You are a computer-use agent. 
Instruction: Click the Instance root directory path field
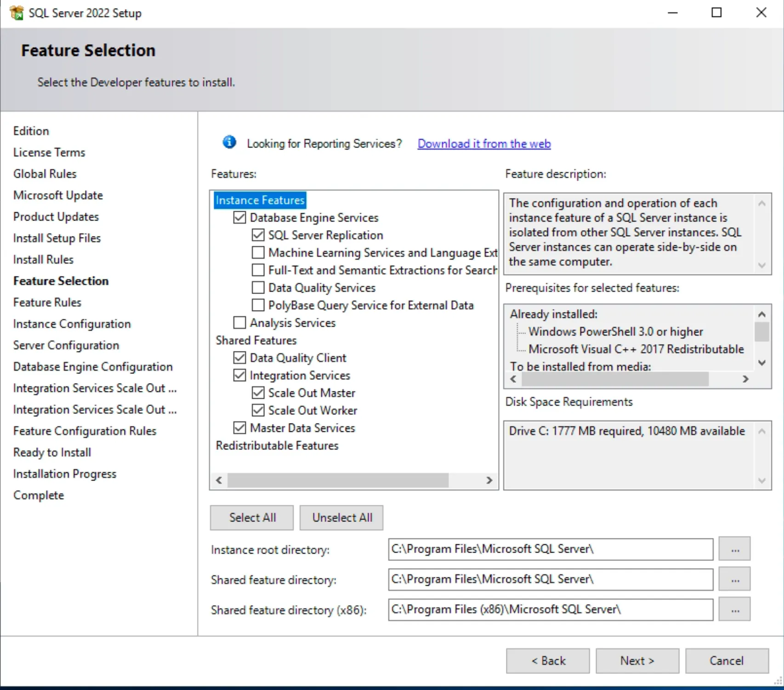click(551, 549)
